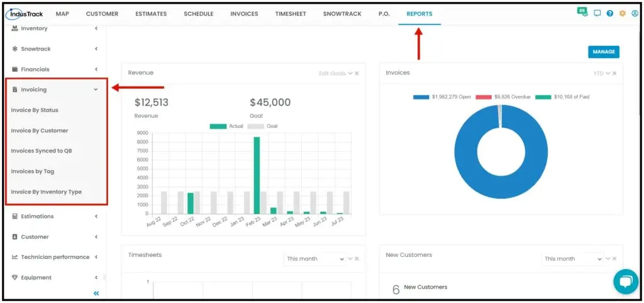Open the notifications icon showing 65
Screen dimensions: 644x303
coord(582,12)
